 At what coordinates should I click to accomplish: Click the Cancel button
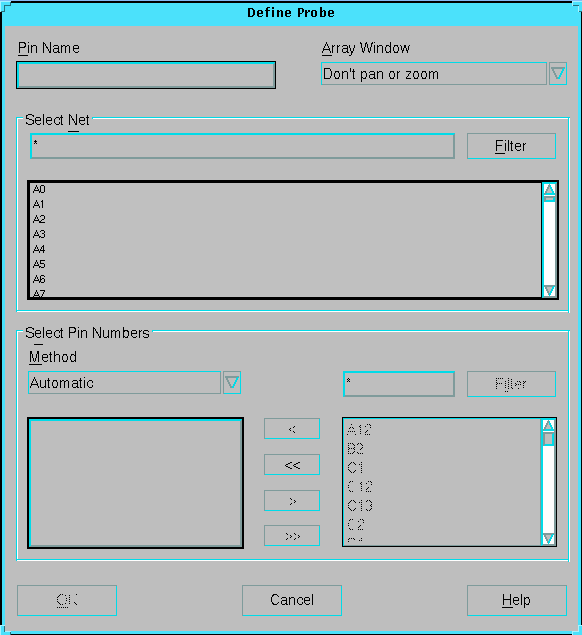click(292, 600)
